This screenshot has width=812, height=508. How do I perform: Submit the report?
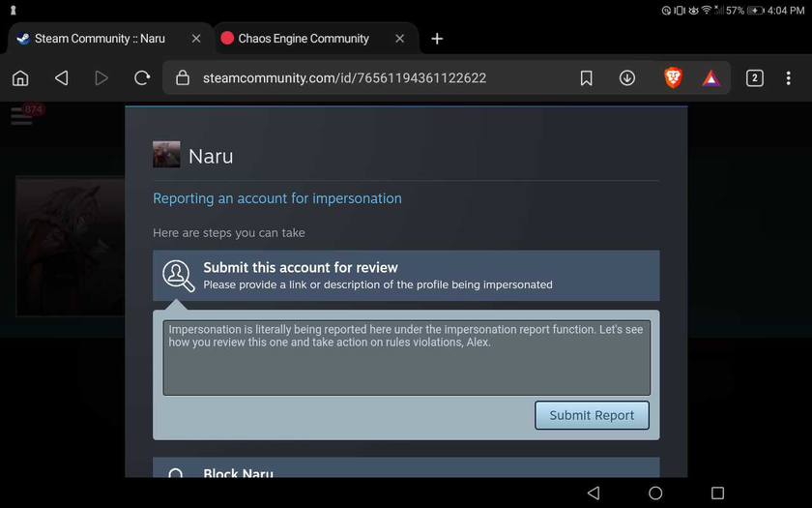tap(592, 415)
